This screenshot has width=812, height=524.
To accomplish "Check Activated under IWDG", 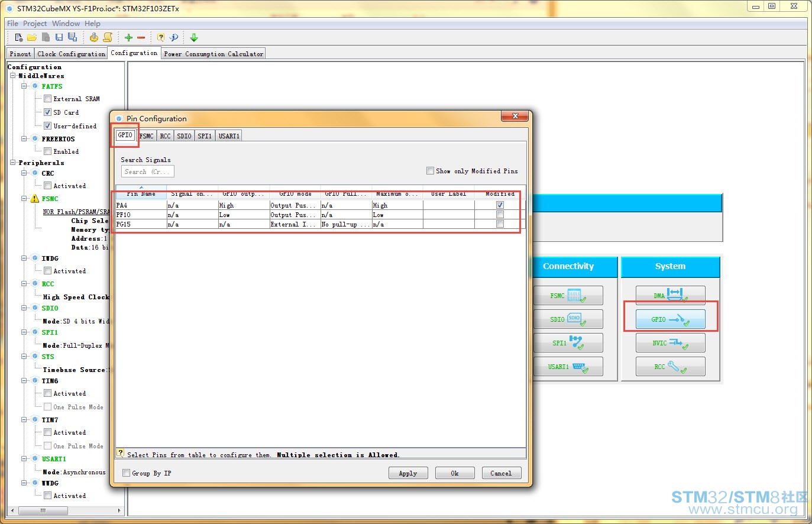I will tap(47, 271).
